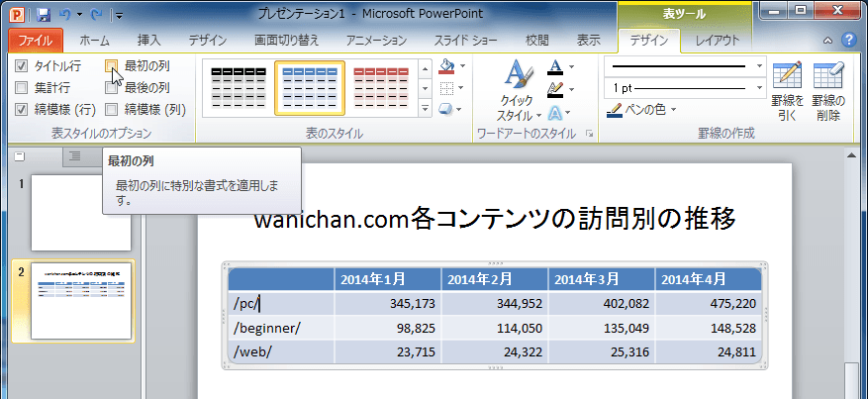Select slide 2 thumbnail
868x399 pixels.
81,301
